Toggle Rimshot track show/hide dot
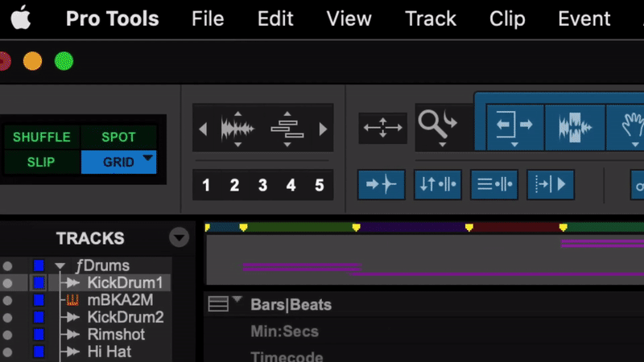Viewport: 644px width, 362px height. click(7, 335)
